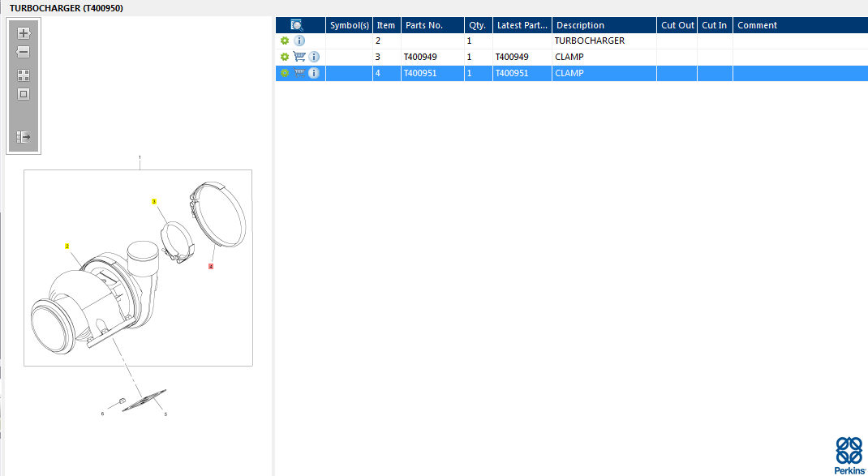Click the Cut Out column header
The image size is (868, 476).
pos(677,25)
